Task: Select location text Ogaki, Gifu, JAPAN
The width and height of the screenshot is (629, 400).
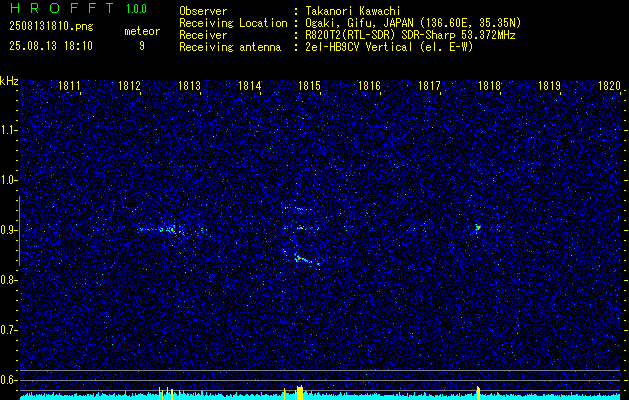Action: click(358, 23)
